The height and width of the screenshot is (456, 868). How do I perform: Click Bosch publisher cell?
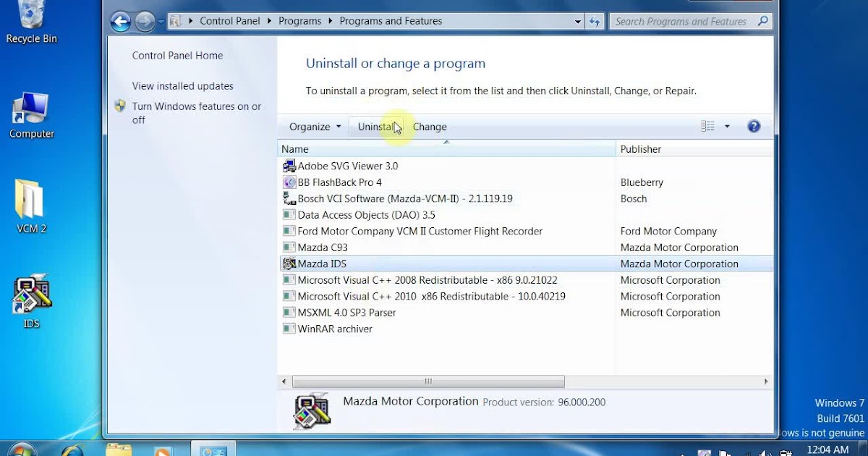[x=634, y=198]
